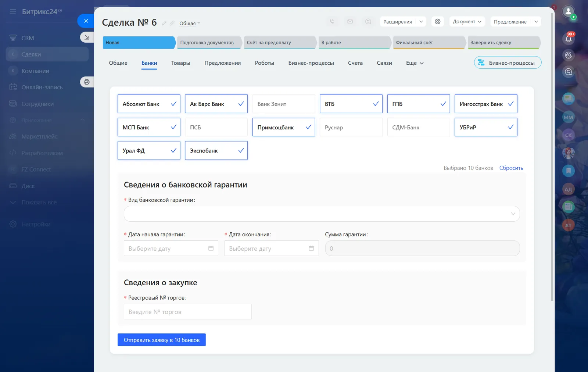Open the Документ dropdown menu

[467, 22]
